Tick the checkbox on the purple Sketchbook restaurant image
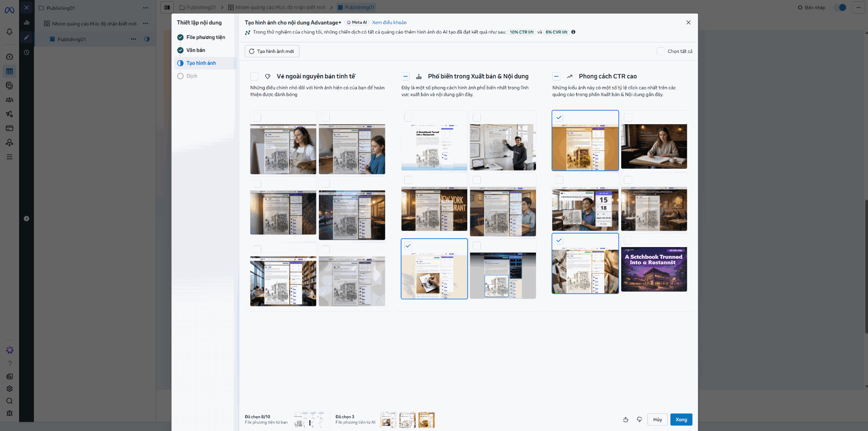This screenshot has height=431, width=868. (628, 240)
